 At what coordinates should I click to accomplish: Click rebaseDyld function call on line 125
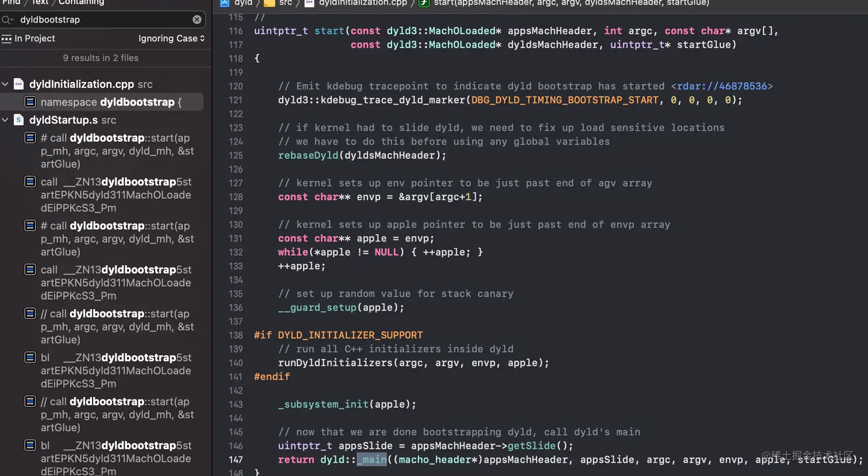(308, 155)
